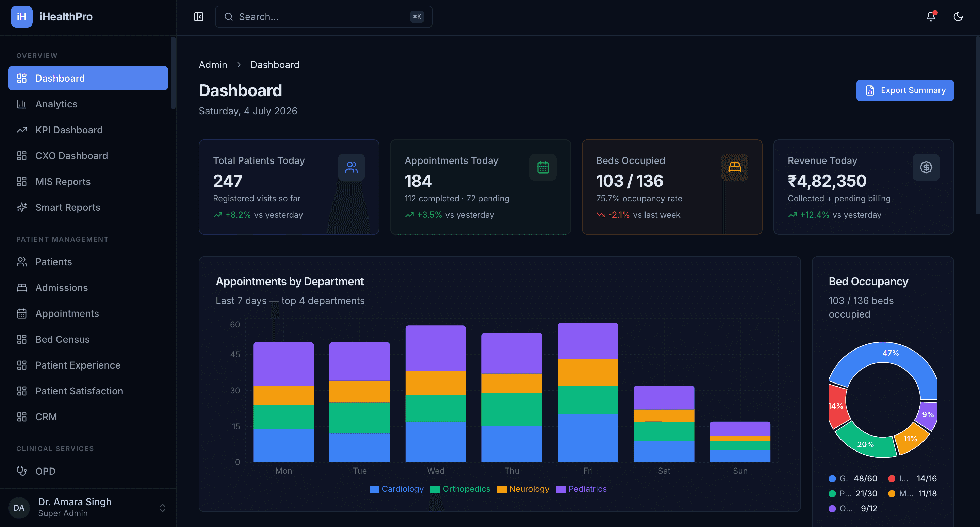Click the Appointments calendar icon in sidebar
980x527 pixels.
point(22,314)
